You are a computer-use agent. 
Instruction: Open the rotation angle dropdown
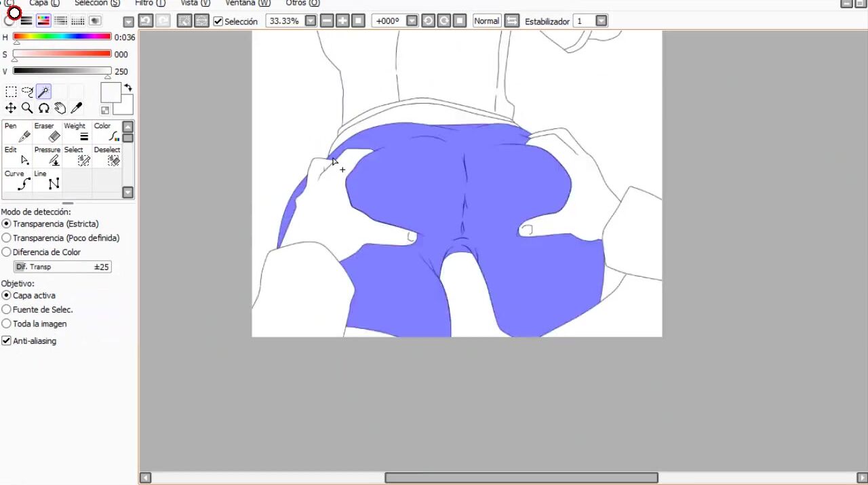pos(412,21)
